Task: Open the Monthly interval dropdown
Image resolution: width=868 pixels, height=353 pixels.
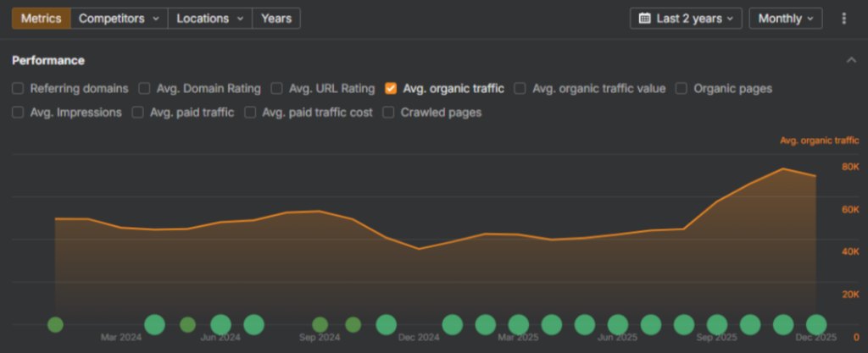Action: pyautogui.click(x=785, y=19)
